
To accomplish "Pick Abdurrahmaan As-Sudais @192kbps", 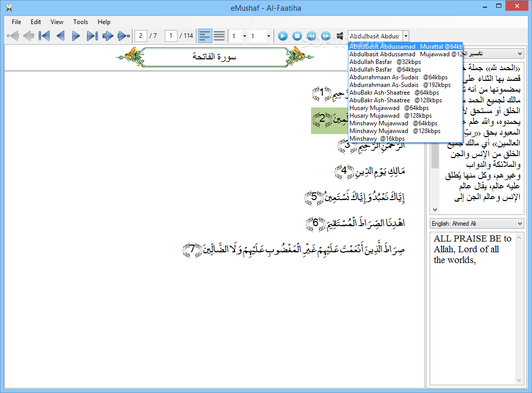I will pyautogui.click(x=406, y=85).
